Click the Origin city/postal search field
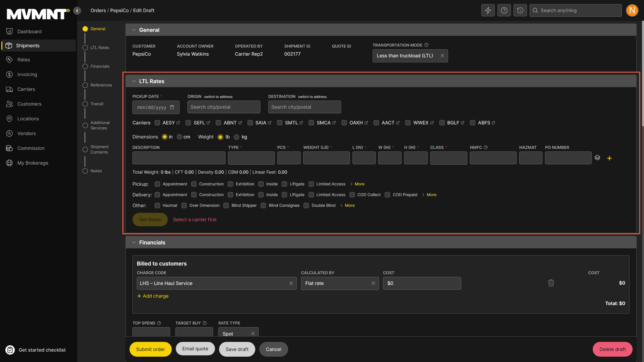The height and width of the screenshot is (362, 644). [x=224, y=107]
